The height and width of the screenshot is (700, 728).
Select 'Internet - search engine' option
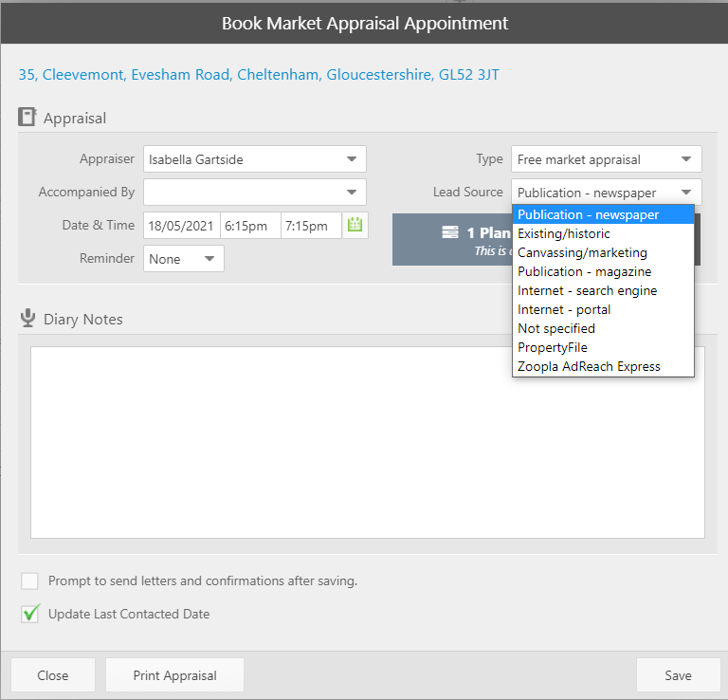603,291
